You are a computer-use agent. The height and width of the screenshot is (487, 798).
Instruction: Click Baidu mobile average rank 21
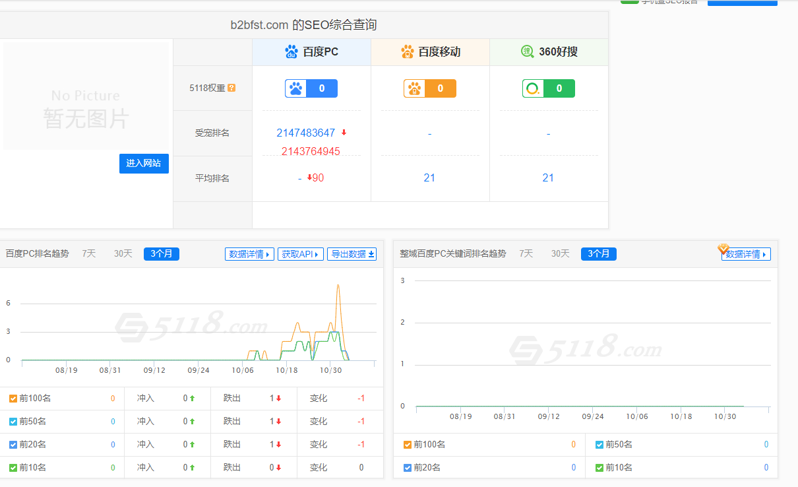coord(430,178)
